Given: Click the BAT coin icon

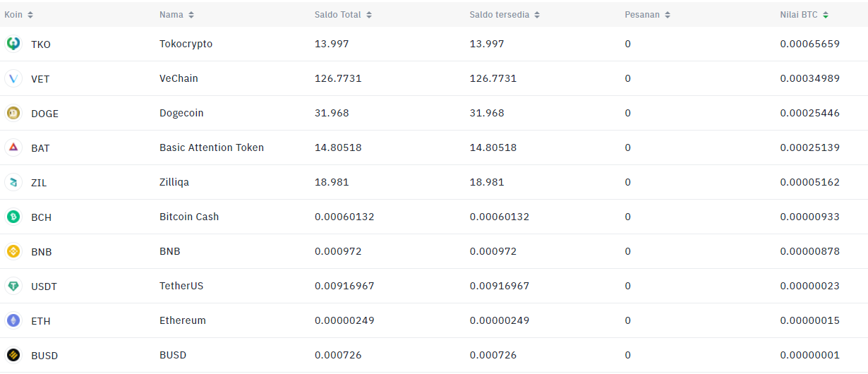Looking at the screenshot, I should point(13,147).
